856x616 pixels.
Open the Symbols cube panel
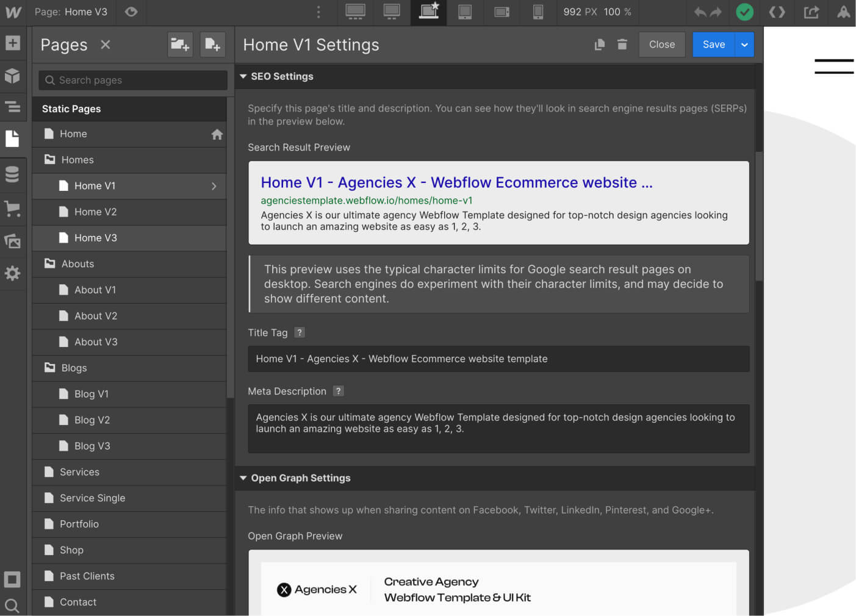12,76
